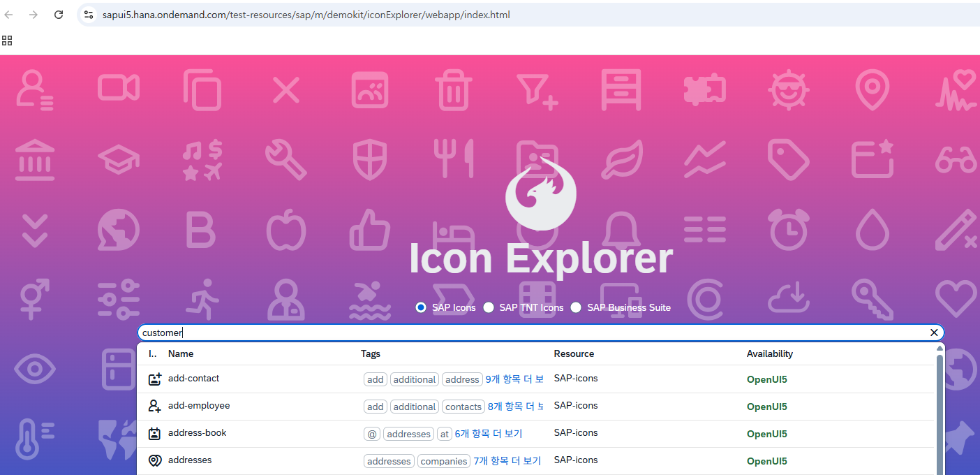Click OpenUI5 availability in addresses row
This screenshot has width=980, height=475.
[767, 461]
